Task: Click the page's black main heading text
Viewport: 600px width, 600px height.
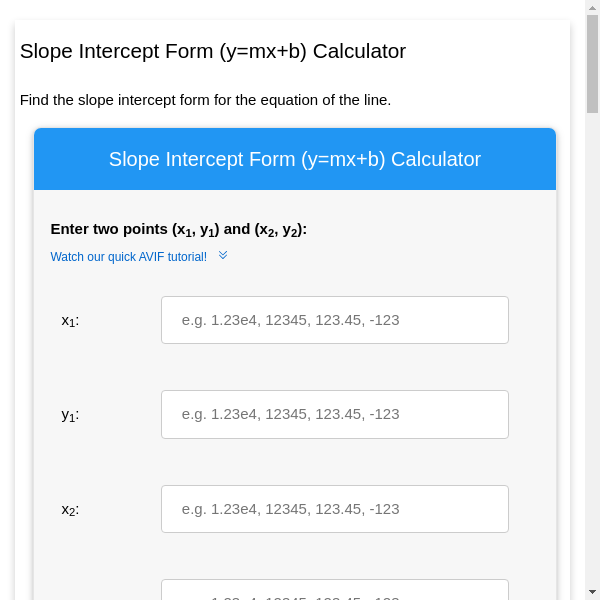Action: 213,51
